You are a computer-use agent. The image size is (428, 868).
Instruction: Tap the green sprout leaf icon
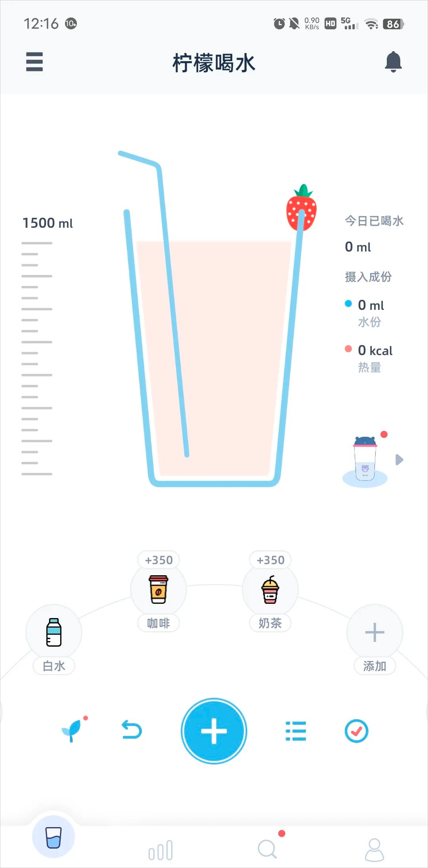click(x=72, y=730)
